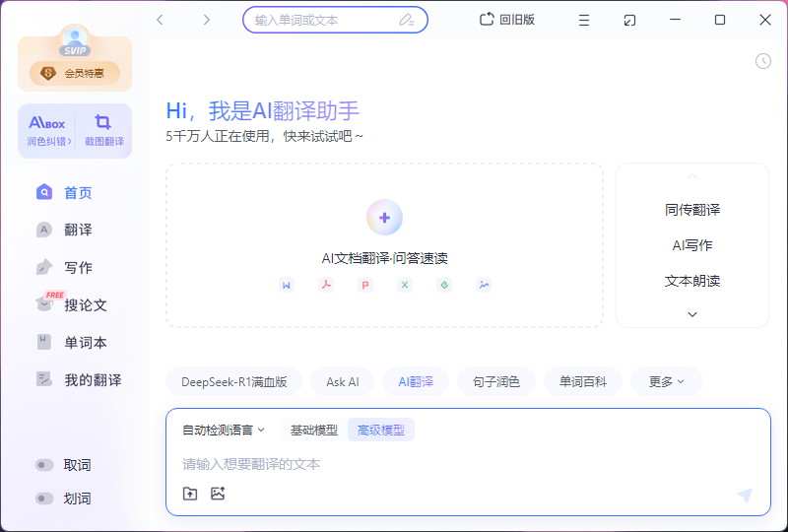Image resolution: width=788 pixels, height=532 pixels.
Task: Toggle the 划词 switch
Action: point(44,499)
